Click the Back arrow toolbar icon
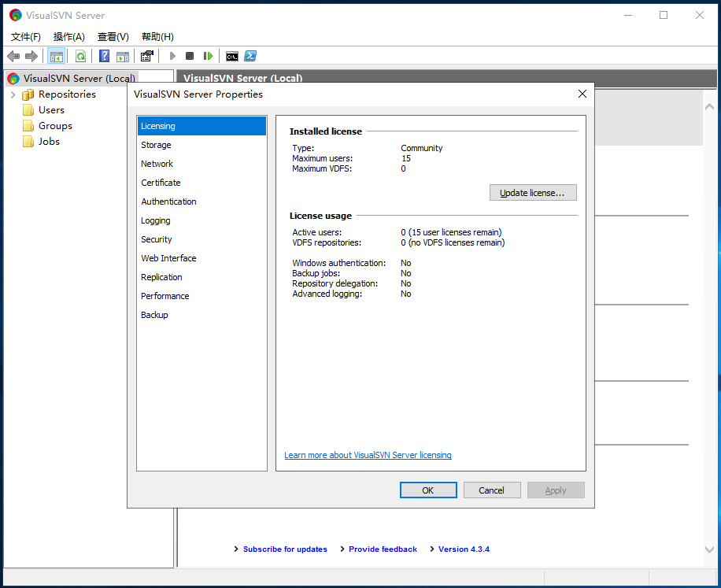This screenshot has height=588, width=721. [13, 56]
